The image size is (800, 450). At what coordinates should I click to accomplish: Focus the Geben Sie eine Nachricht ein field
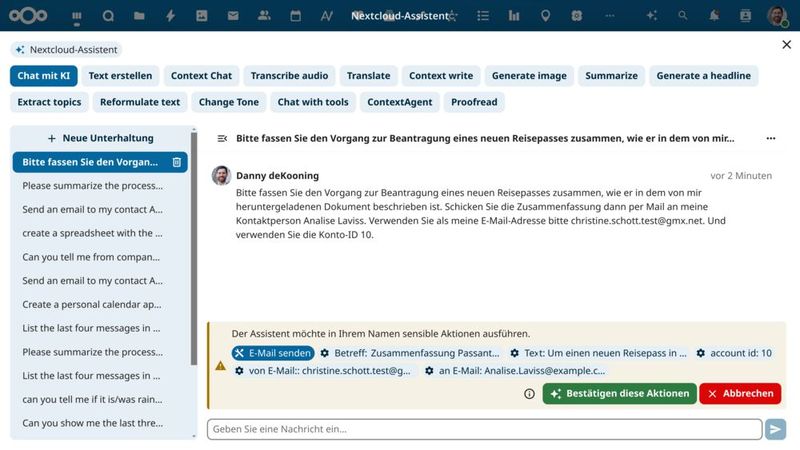point(484,429)
